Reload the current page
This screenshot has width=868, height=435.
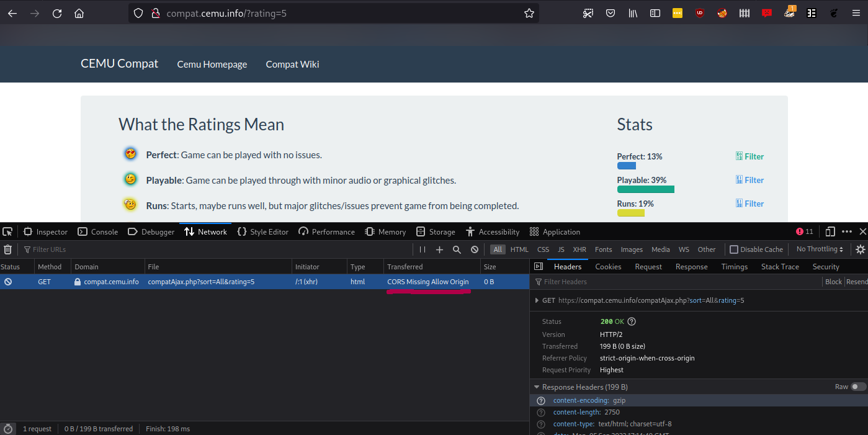coord(57,13)
